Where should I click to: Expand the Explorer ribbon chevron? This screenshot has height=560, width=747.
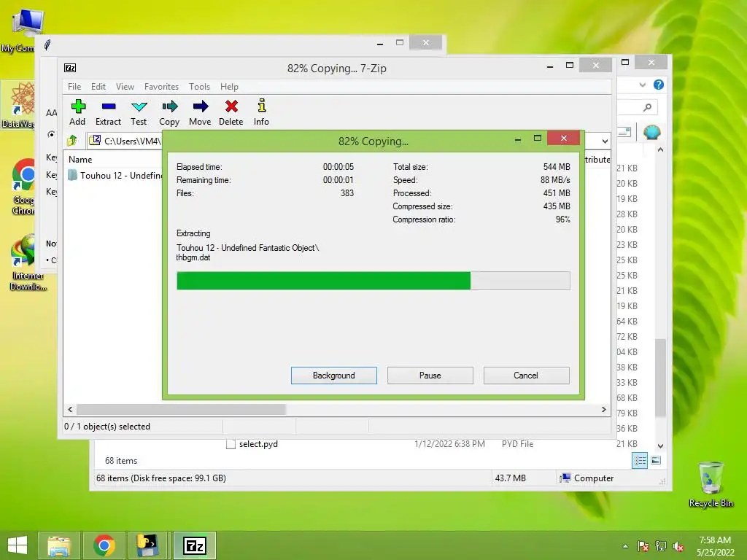(642, 85)
